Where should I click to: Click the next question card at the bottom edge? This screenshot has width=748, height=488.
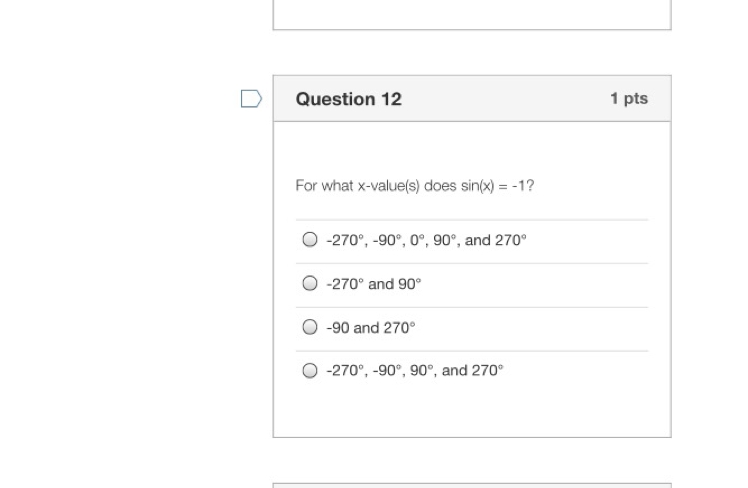[472, 486]
